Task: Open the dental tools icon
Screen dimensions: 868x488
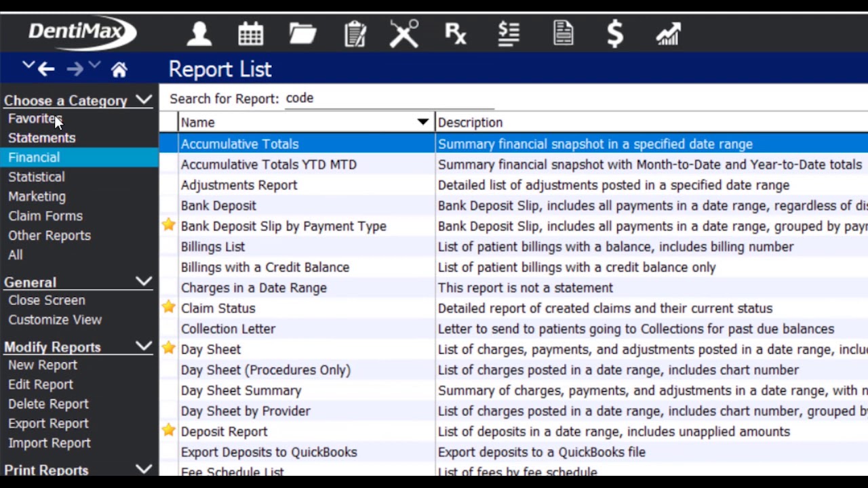Action: 404,33
